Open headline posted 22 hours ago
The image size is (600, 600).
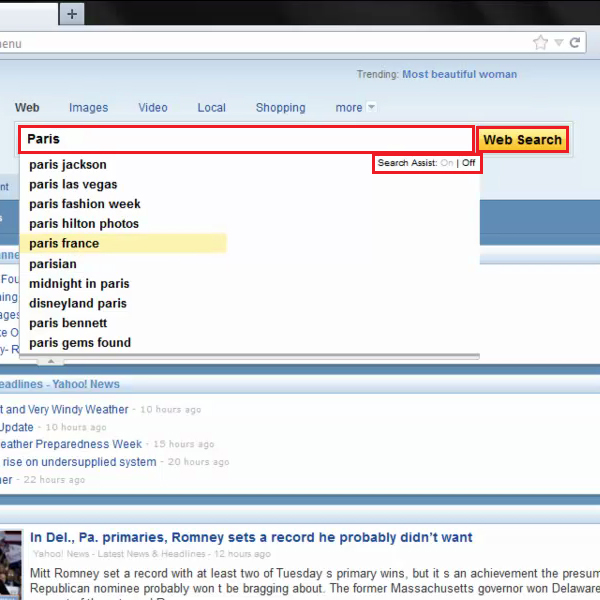click(6, 479)
